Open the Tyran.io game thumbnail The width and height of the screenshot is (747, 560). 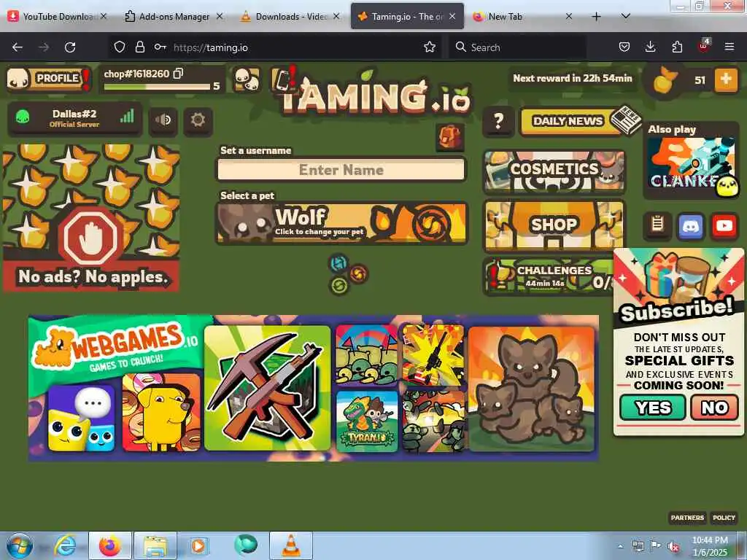[x=367, y=421]
